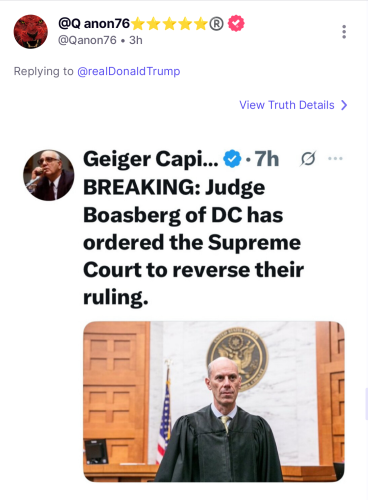
Task: Open the horizontal ellipsis menu on embedded tweet
Action: point(335,158)
